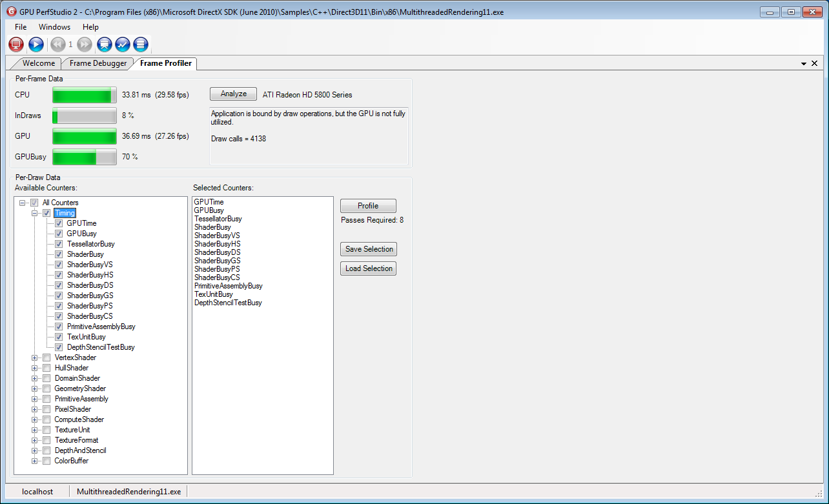Open the Windows menu
Viewport: 829px width, 504px height.
click(x=54, y=27)
